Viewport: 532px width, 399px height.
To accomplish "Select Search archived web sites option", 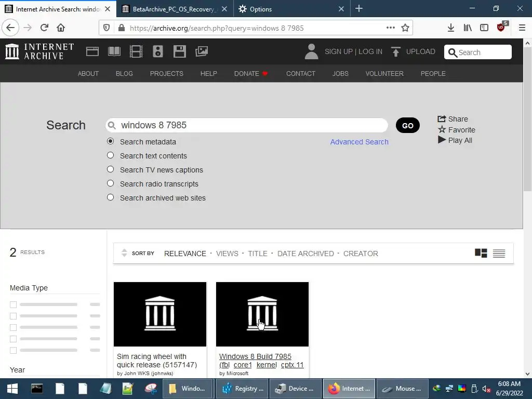I will 110,197.
